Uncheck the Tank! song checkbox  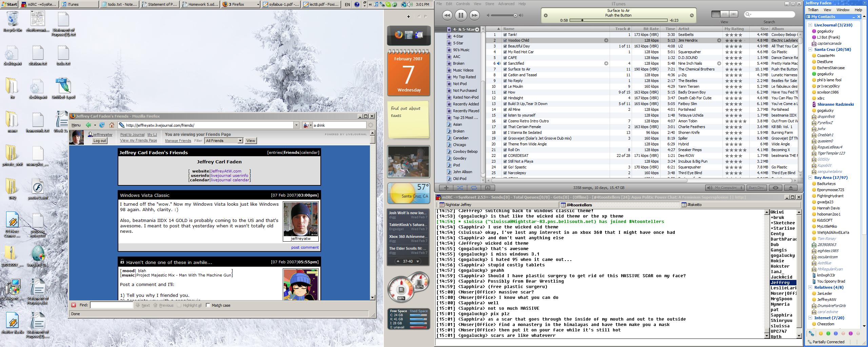pos(505,35)
